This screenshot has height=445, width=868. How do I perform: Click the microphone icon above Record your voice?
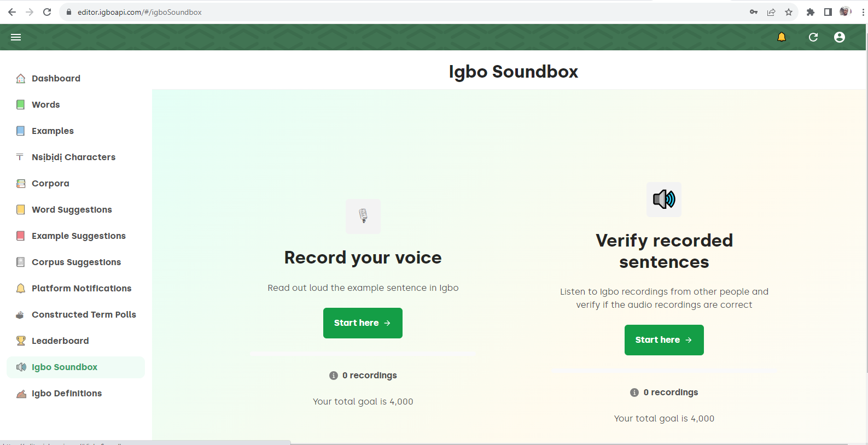[363, 216]
